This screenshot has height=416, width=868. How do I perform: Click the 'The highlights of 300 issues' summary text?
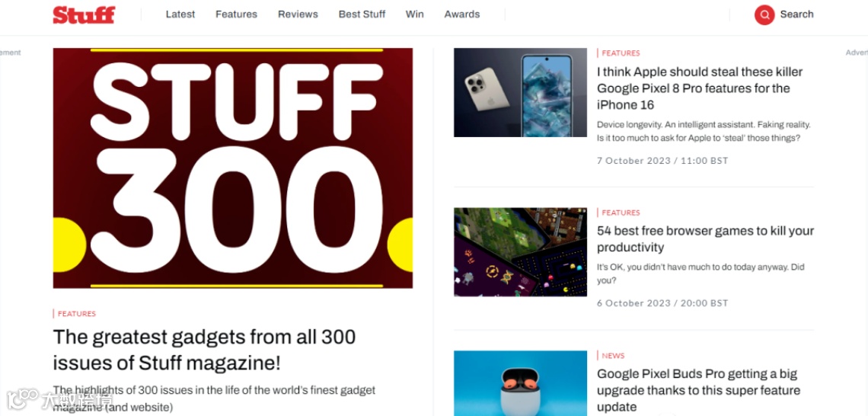(214, 398)
